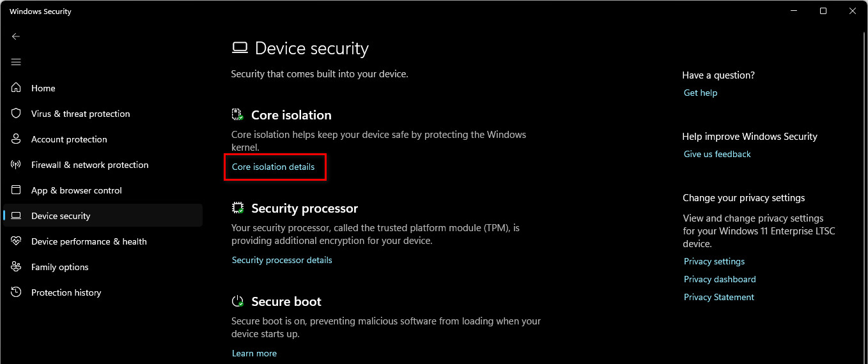Viewport: 868px width, 364px height.
Task: Click the Account protection person icon
Action: coord(17,139)
